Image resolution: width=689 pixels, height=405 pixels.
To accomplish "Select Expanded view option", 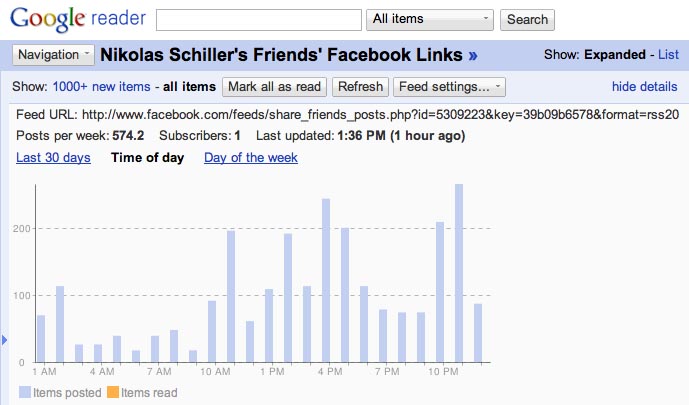I will [x=615, y=54].
